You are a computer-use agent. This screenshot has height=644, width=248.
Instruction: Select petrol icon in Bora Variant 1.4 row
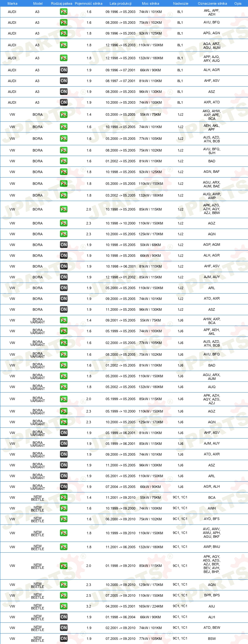tap(63, 320)
